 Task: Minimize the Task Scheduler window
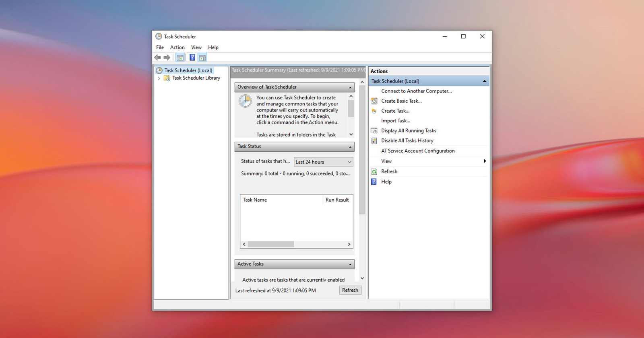coord(445,36)
